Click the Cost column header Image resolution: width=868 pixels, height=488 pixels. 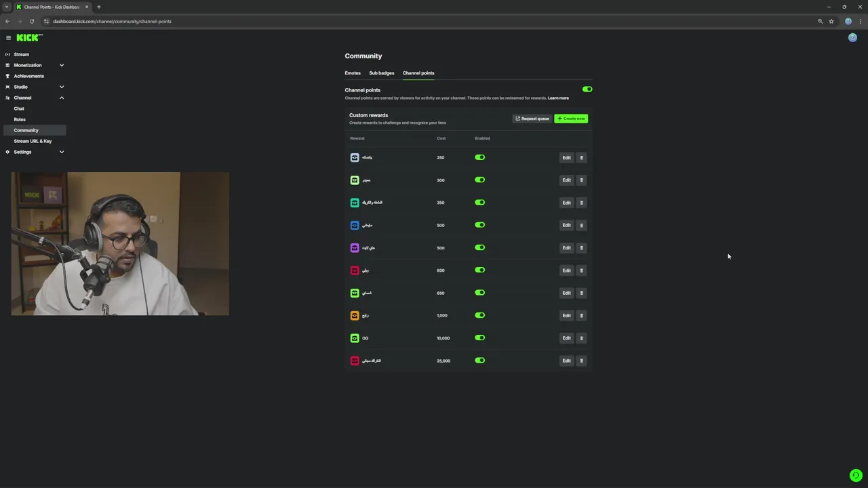(441, 138)
